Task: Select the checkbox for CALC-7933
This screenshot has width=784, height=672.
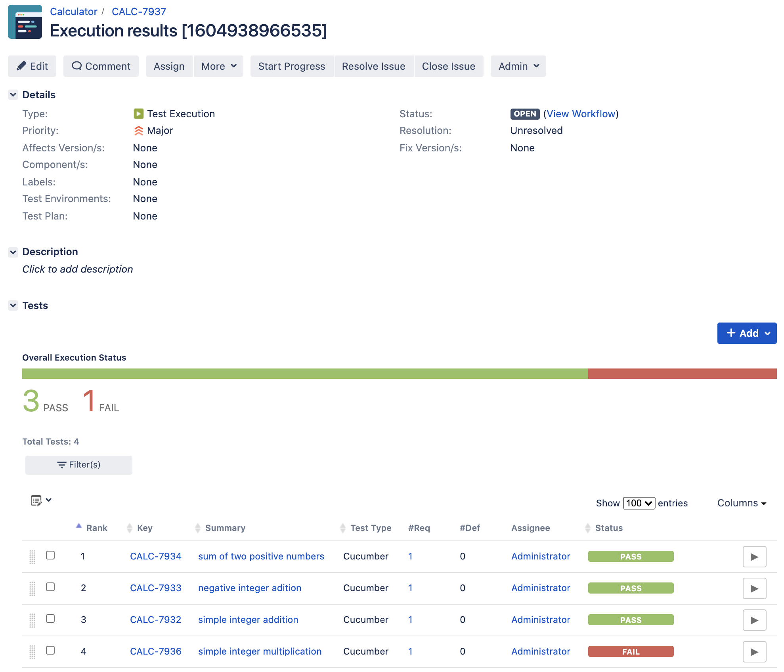Action: click(x=50, y=587)
